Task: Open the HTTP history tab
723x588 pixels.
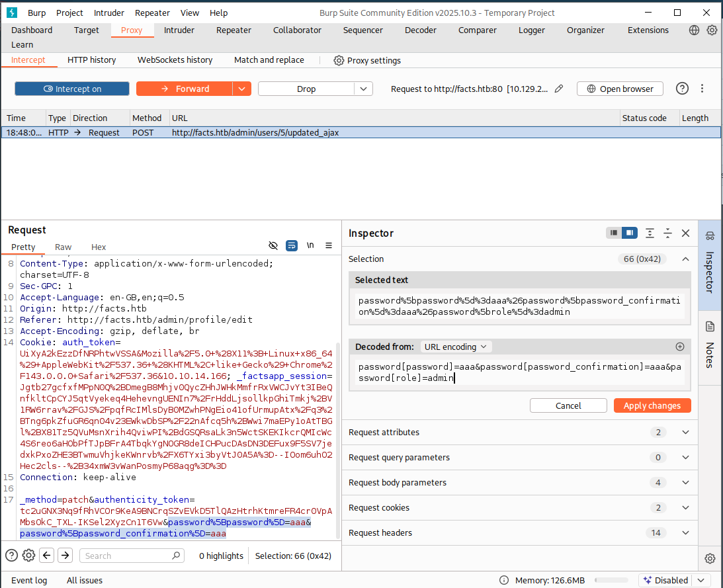Action: pyautogui.click(x=91, y=60)
